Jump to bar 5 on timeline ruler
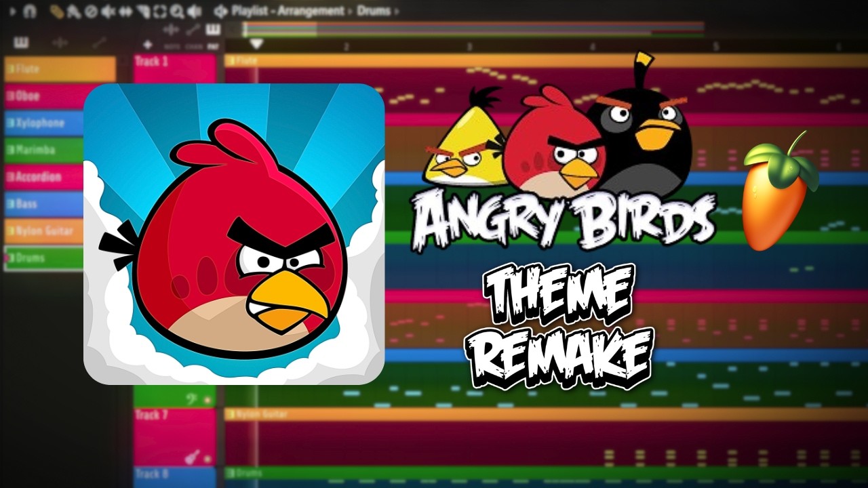 point(715,45)
